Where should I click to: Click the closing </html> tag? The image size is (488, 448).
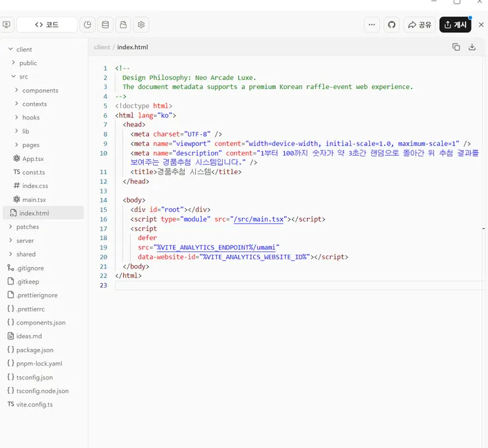click(x=128, y=276)
